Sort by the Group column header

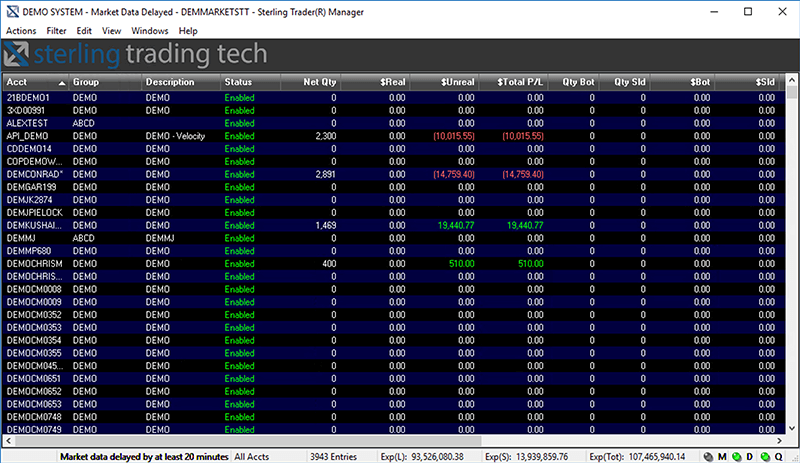coord(105,82)
